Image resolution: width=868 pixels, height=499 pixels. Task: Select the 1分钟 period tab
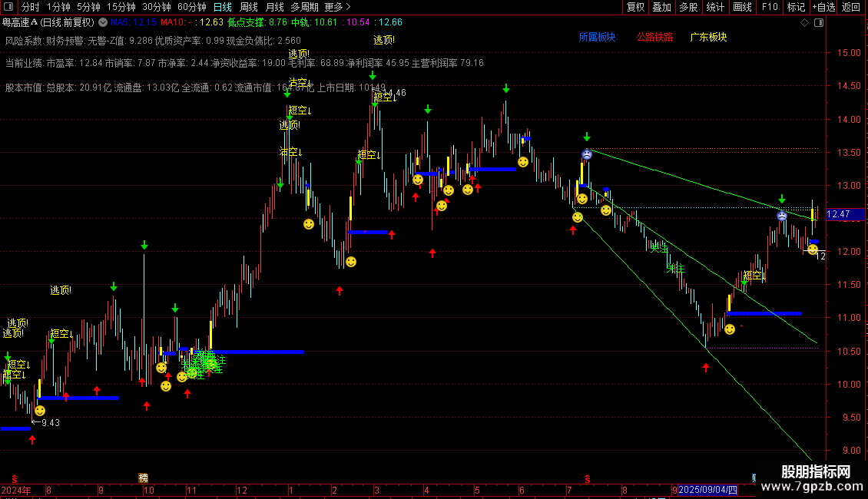(x=58, y=7)
